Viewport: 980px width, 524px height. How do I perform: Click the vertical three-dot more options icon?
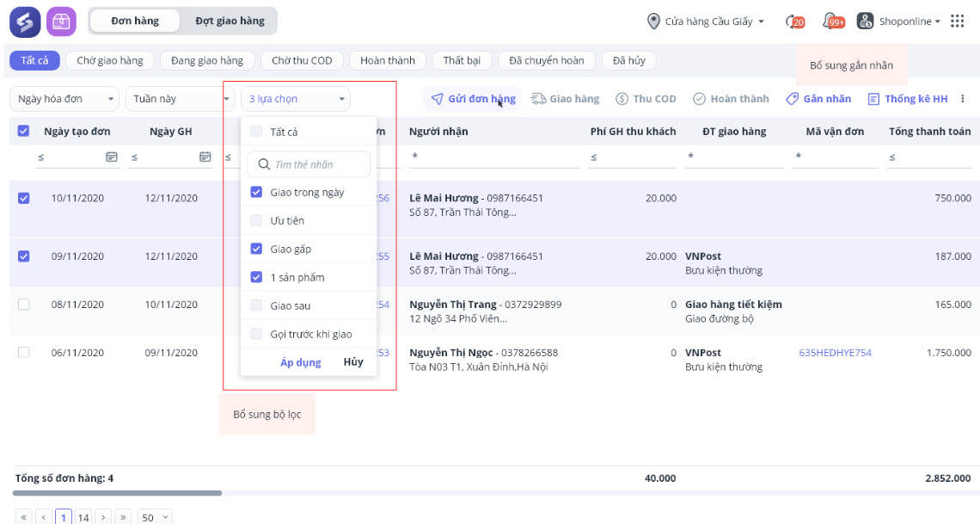(963, 99)
